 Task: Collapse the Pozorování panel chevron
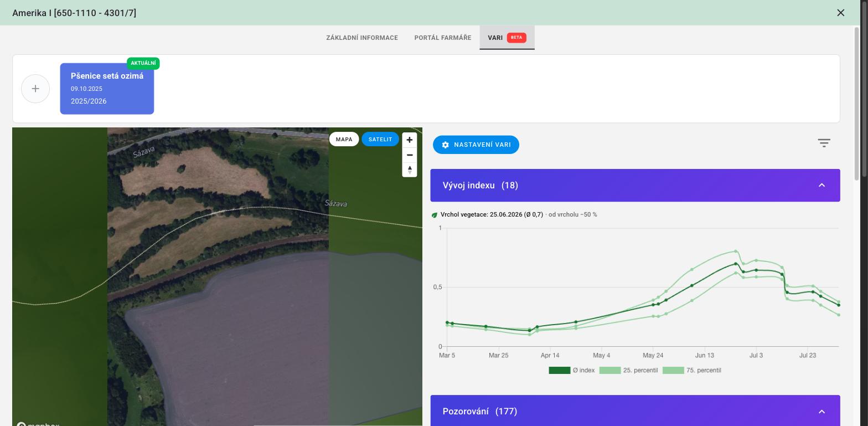pyautogui.click(x=821, y=412)
